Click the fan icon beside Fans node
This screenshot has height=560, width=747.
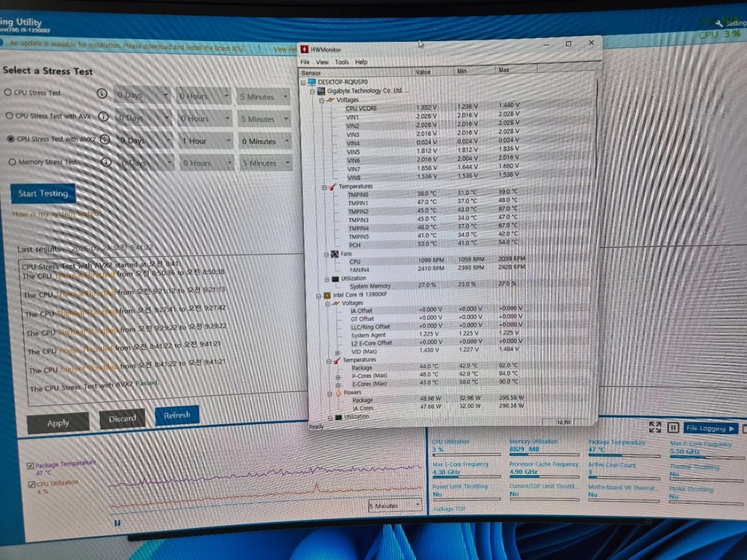[335, 255]
